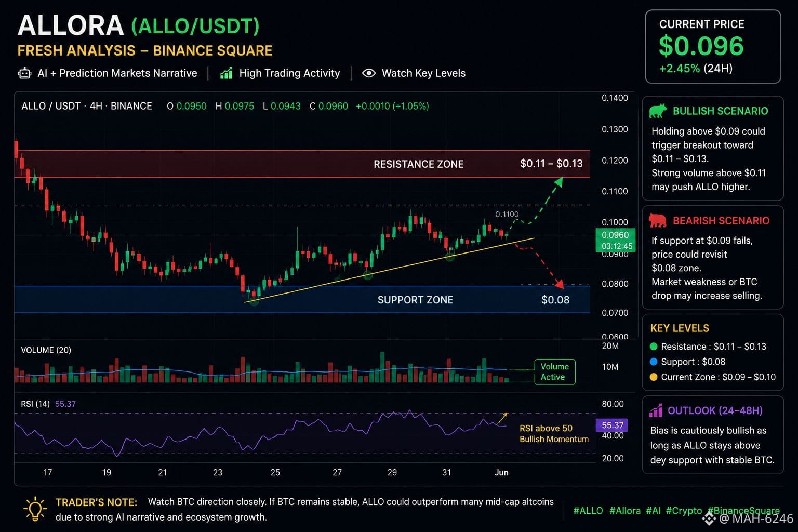Click the #Crypto hashtag
Viewport: 798px width, 532px height.
[x=684, y=511]
